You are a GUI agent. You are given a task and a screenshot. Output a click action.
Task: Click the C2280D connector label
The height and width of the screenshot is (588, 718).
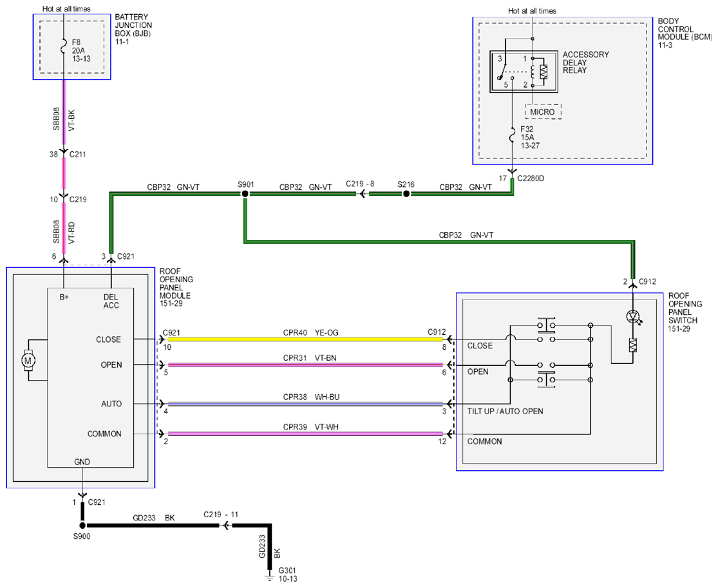point(531,178)
